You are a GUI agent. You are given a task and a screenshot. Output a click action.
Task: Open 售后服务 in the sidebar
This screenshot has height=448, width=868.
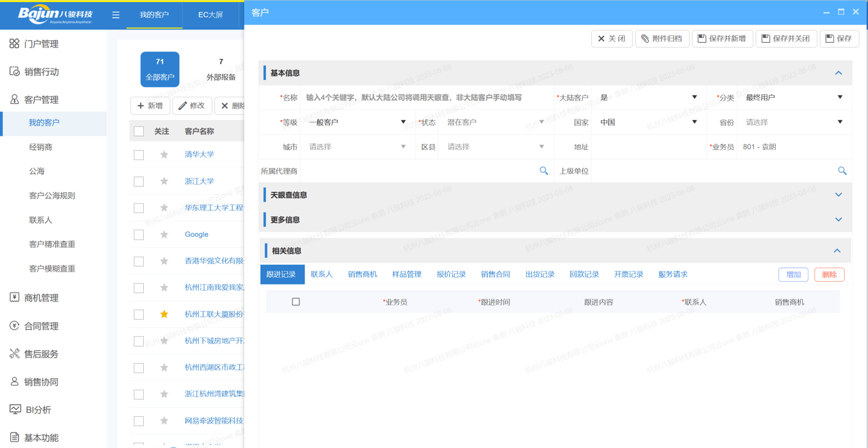[x=41, y=354]
